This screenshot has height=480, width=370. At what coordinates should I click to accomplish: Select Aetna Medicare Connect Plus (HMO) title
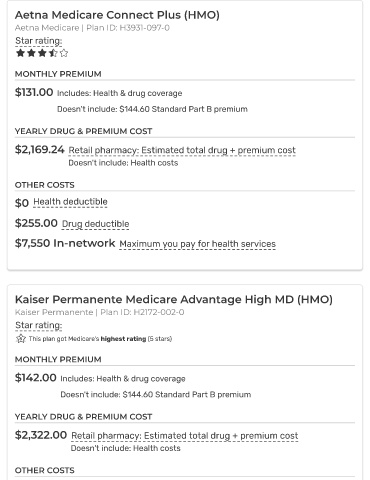pyautogui.click(x=117, y=15)
